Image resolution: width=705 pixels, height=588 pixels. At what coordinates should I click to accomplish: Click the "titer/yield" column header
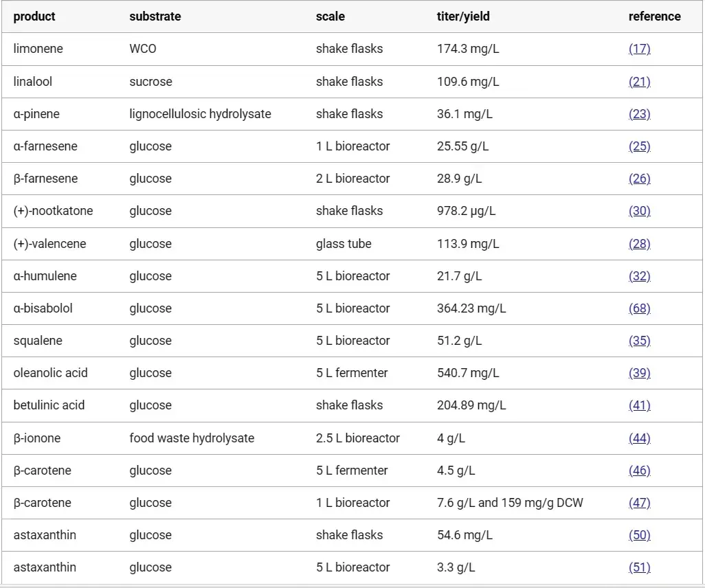tap(463, 16)
